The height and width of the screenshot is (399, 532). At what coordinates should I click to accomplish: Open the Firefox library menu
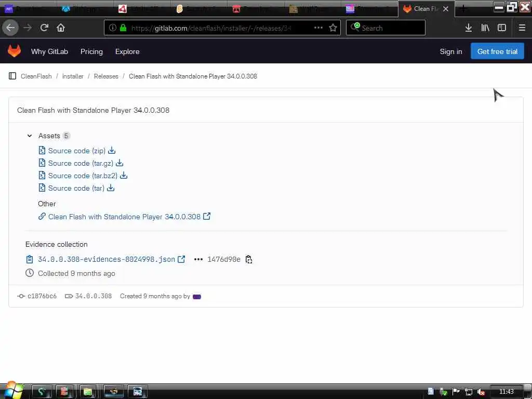485,28
